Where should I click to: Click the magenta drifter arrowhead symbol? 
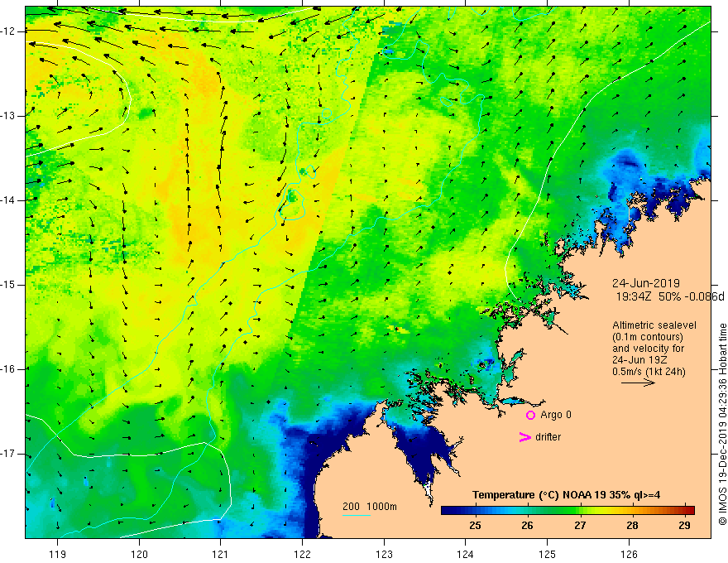(x=524, y=437)
